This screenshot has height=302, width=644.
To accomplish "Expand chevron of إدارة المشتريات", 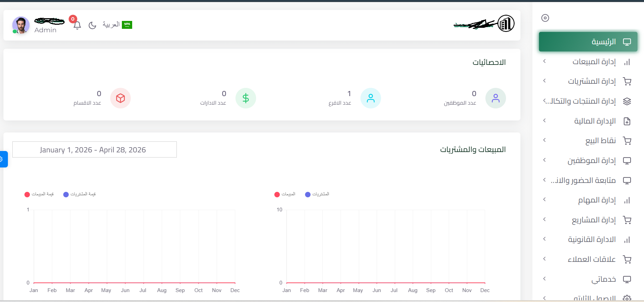I will coord(544,81).
